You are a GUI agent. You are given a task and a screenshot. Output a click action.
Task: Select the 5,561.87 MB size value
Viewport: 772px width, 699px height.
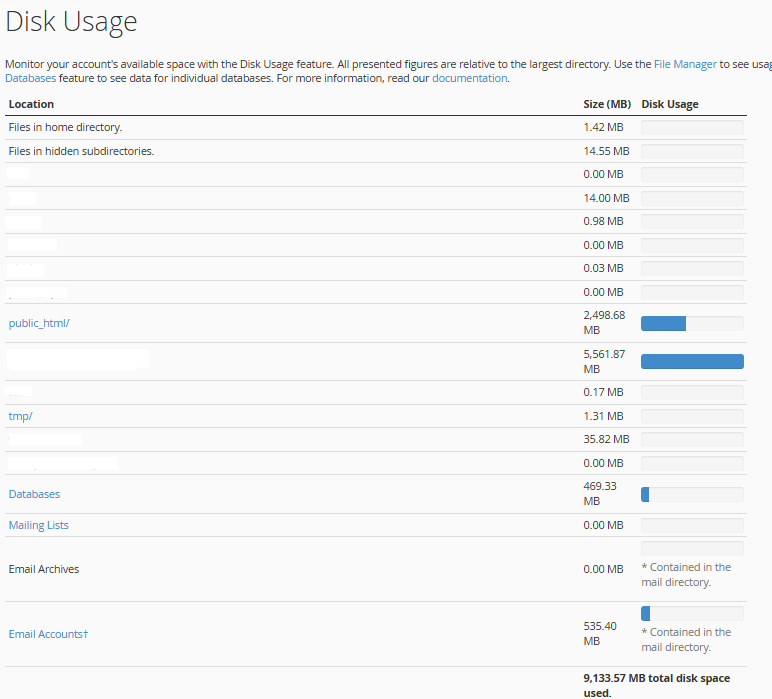(604, 361)
